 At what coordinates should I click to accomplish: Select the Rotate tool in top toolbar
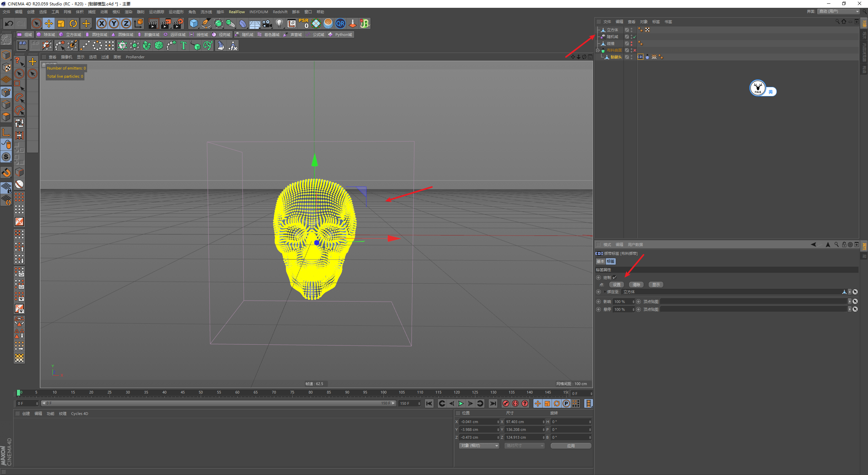tap(73, 23)
